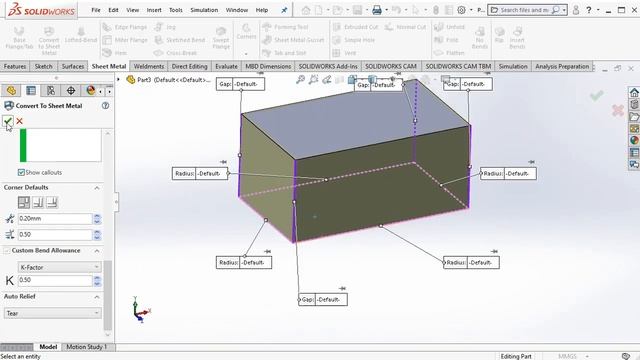Click the Select cursor tool icon
This screenshot has width=640, height=360.
(416, 10)
